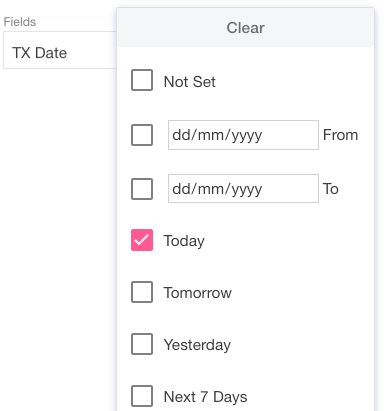This screenshot has width=388, height=411.
Task: Click the Fields label
Action: (20, 22)
